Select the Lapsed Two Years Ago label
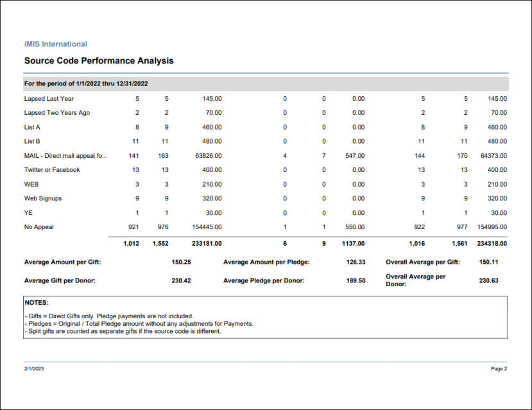Viewport: 532px width, 410px height. [57, 113]
